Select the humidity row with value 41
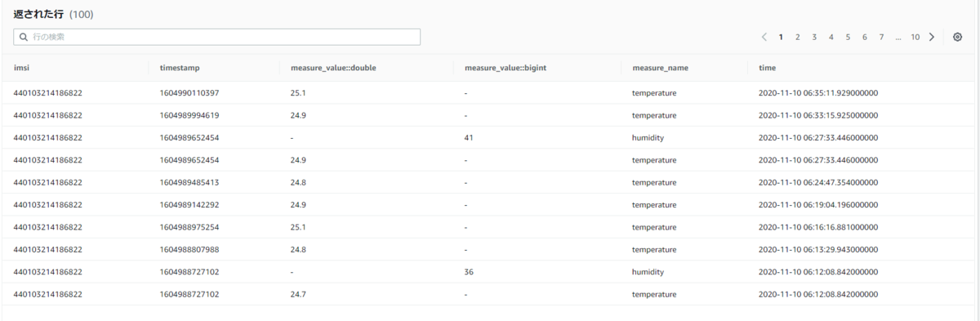Screen dimensions: 980x321 (490, 138)
